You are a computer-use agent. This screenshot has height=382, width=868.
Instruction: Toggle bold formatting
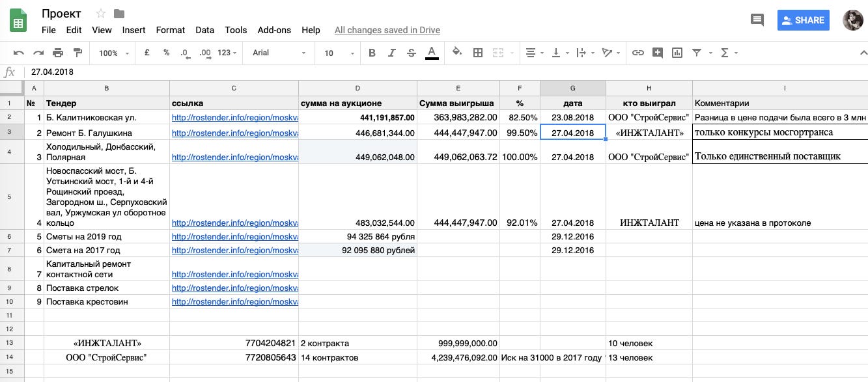[372, 53]
